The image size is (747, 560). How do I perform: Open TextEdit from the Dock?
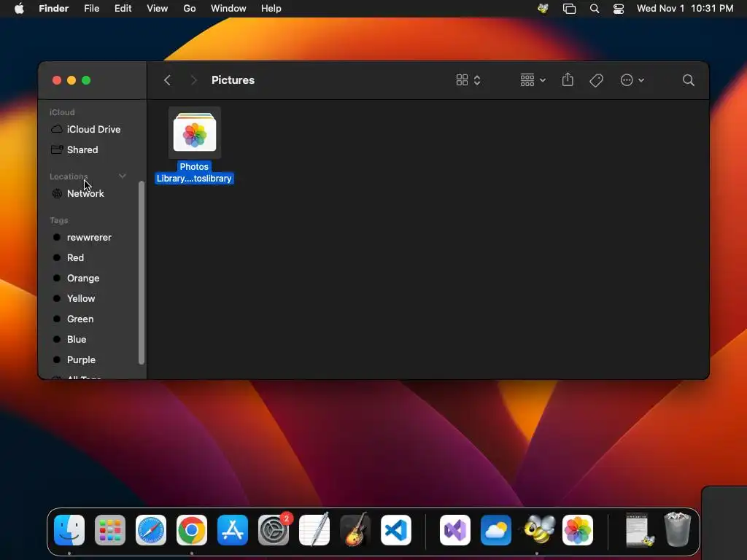[314, 529]
